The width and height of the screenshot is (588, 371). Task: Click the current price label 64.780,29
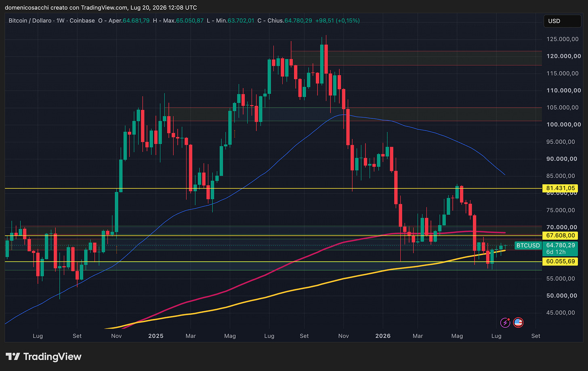(x=561, y=245)
